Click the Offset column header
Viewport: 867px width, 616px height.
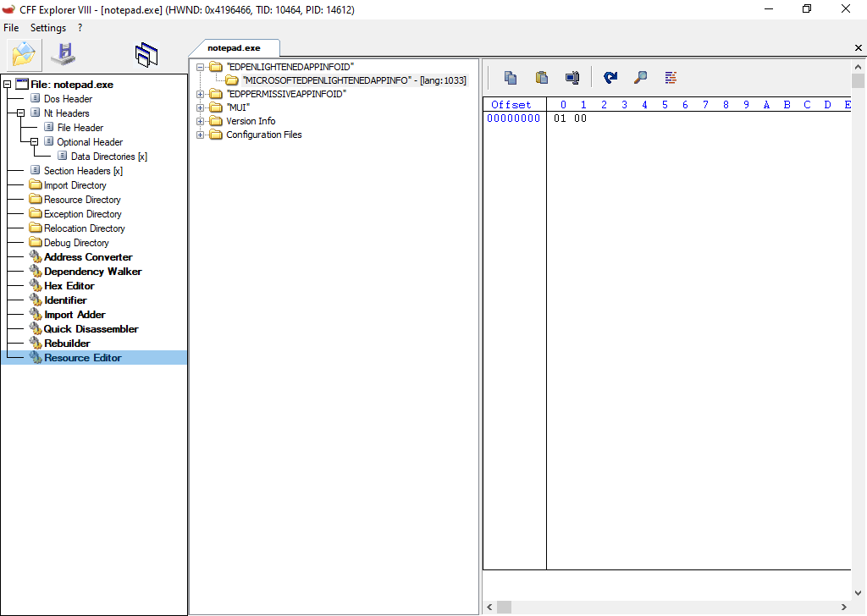[511, 104]
